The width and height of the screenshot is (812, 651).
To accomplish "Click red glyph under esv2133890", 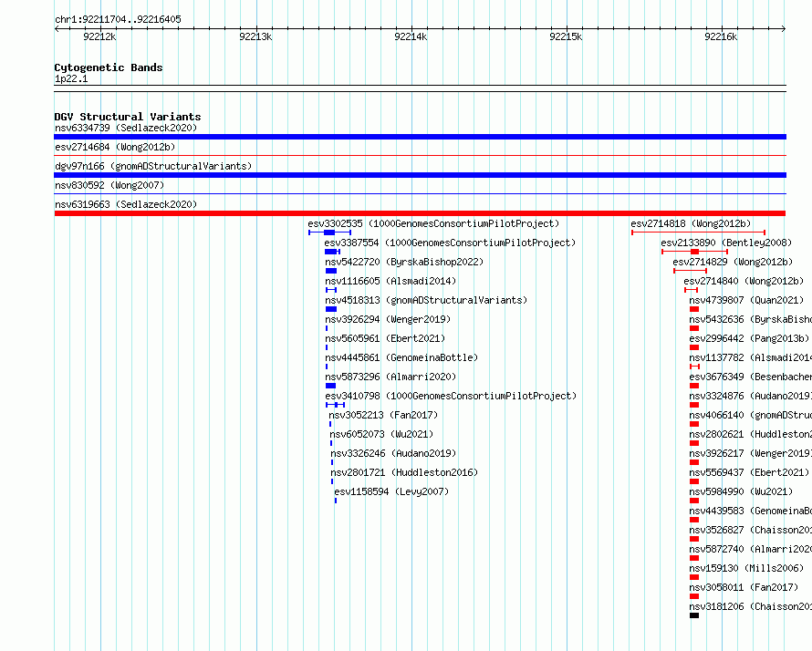I will [695, 252].
